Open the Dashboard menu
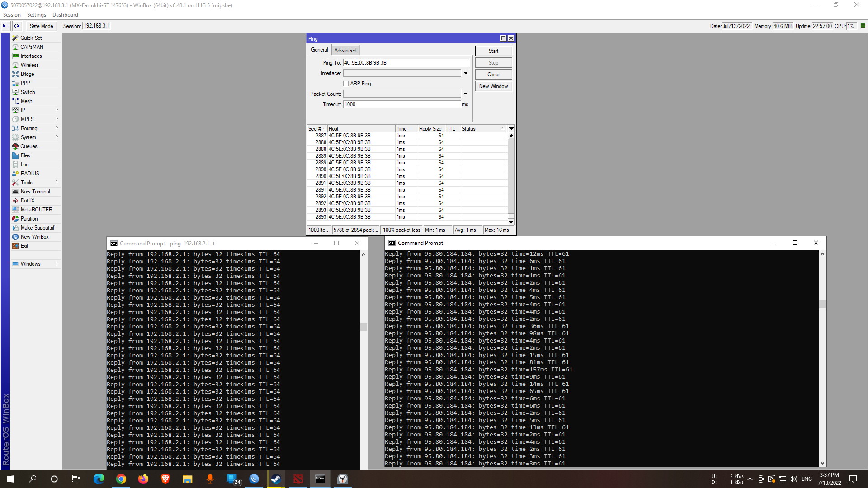 click(x=65, y=14)
